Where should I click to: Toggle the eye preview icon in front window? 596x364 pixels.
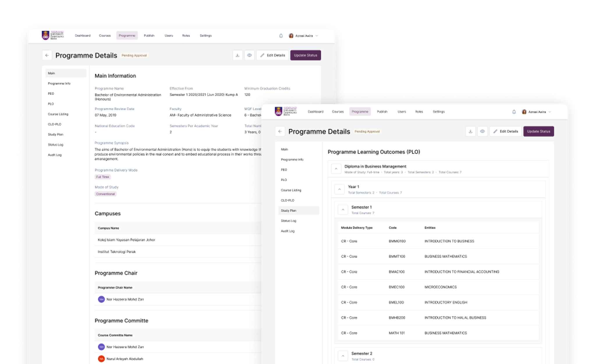point(483,131)
